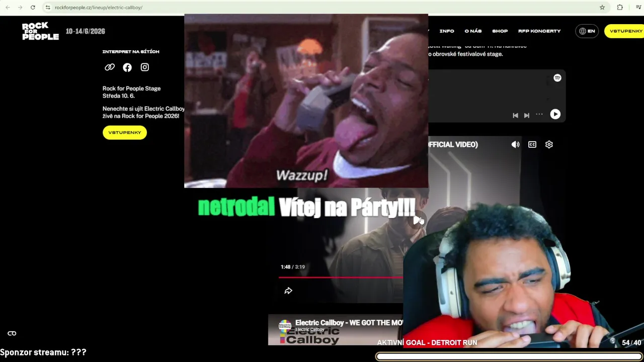Open the video settings gear
Image resolution: width=644 pixels, height=362 pixels.
pos(549,145)
